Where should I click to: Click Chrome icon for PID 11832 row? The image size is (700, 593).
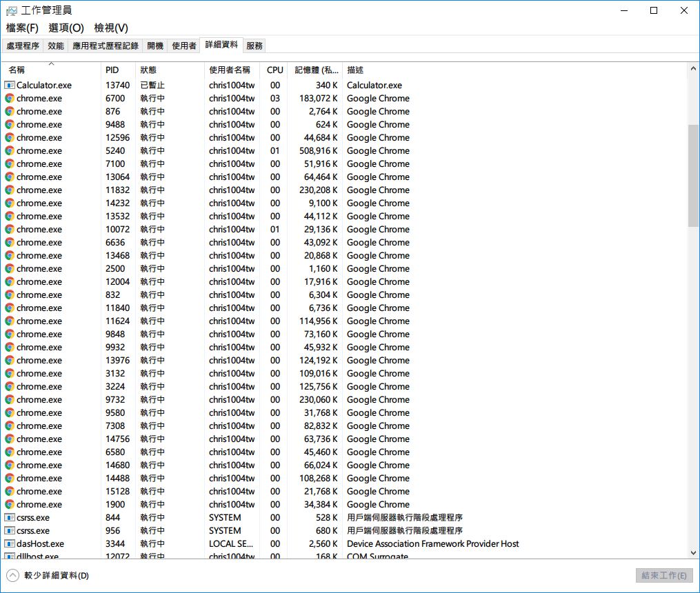coord(10,190)
